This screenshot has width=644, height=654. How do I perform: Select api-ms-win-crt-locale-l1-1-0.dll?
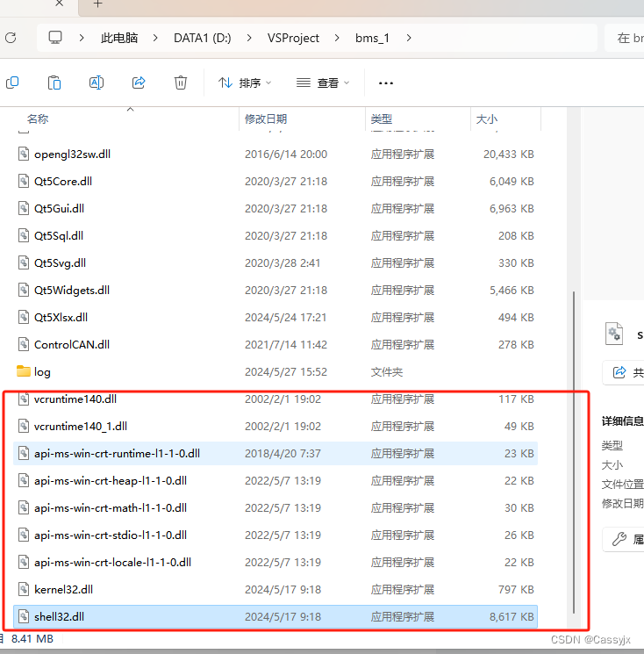point(275,562)
